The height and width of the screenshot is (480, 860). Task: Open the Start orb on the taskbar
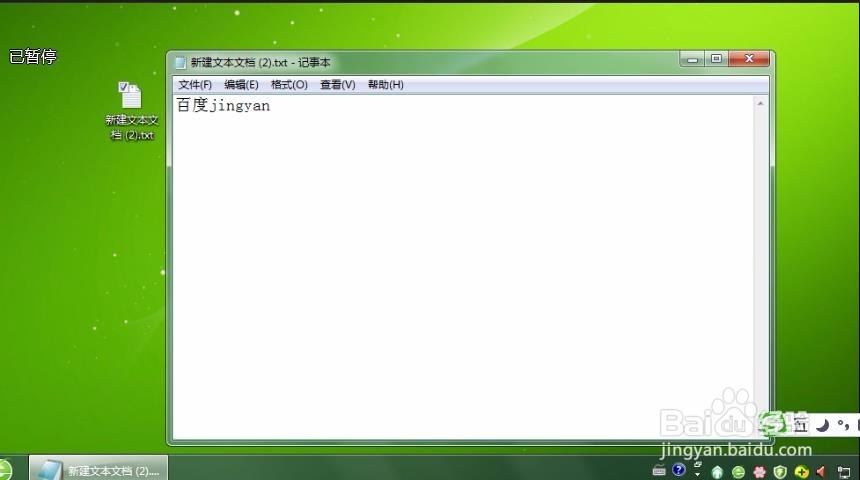pyautogui.click(x=4, y=470)
